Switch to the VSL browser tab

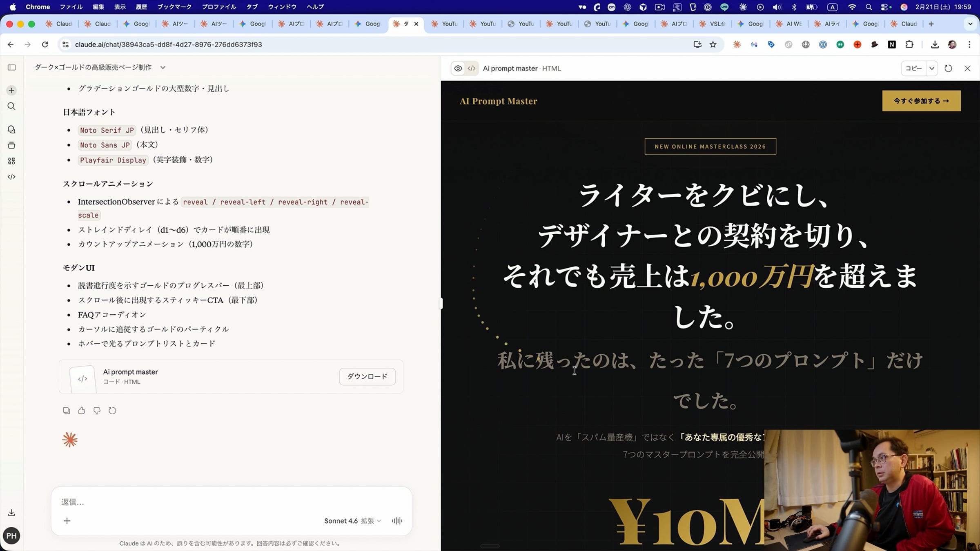pos(713,24)
